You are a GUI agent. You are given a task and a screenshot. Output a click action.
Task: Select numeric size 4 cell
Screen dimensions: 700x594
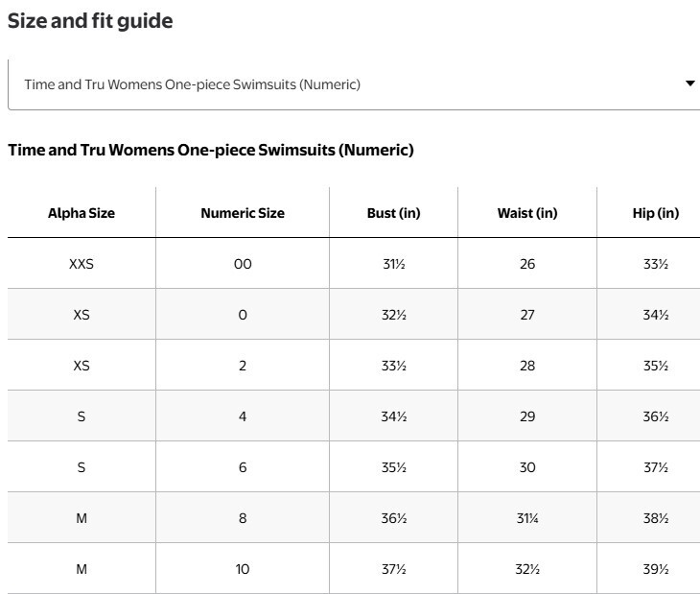pyautogui.click(x=243, y=416)
